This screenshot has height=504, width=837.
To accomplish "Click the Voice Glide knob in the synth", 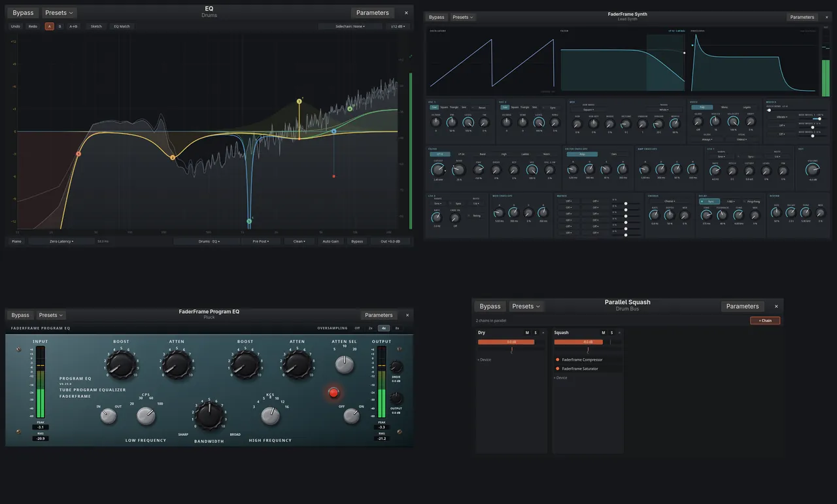I will click(x=698, y=122).
